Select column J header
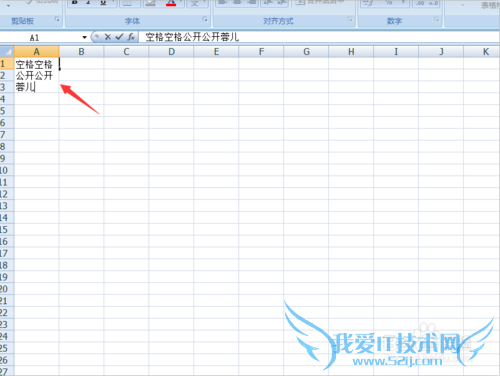The width and height of the screenshot is (500, 376). coord(441,52)
